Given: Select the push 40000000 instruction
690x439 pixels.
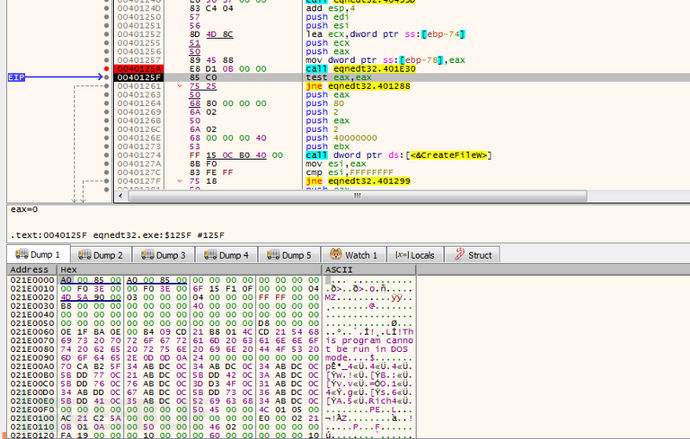Looking at the screenshot, I should pyautogui.click(x=341, y=138).
